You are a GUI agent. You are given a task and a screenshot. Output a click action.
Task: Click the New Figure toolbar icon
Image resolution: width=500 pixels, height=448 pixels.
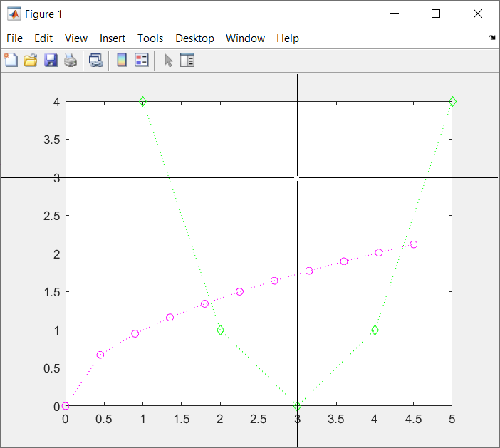(11, 60)
